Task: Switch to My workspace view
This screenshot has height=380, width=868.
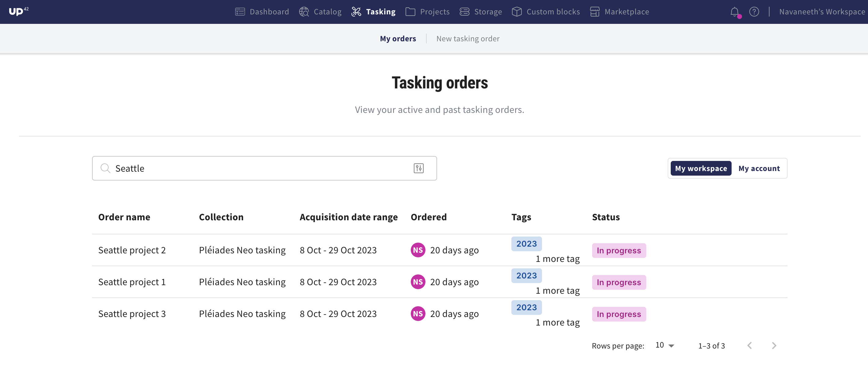Action: (700, 168)
